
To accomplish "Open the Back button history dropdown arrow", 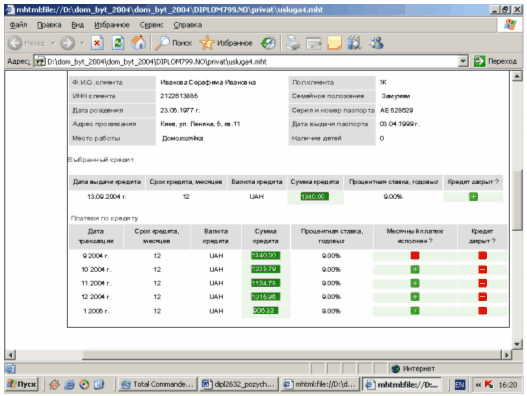I will [x=53, y=43].
